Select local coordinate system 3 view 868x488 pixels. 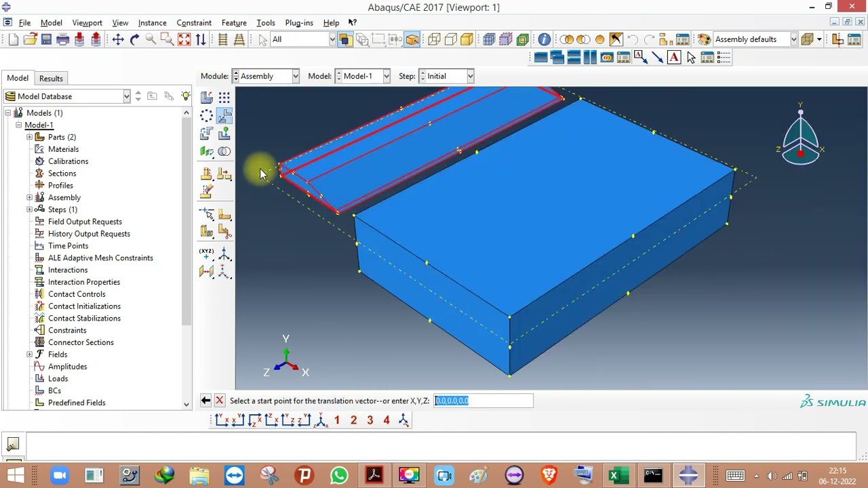pyautogui.click(x=370, y=420)
